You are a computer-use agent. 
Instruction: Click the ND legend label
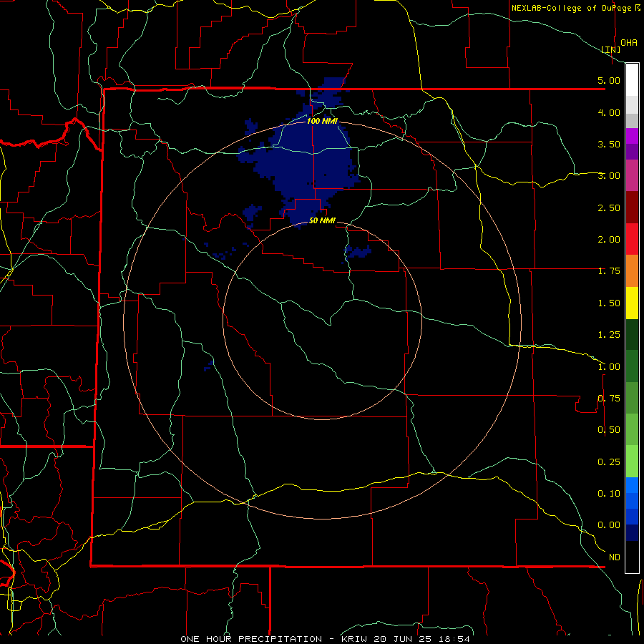point(615,557)
